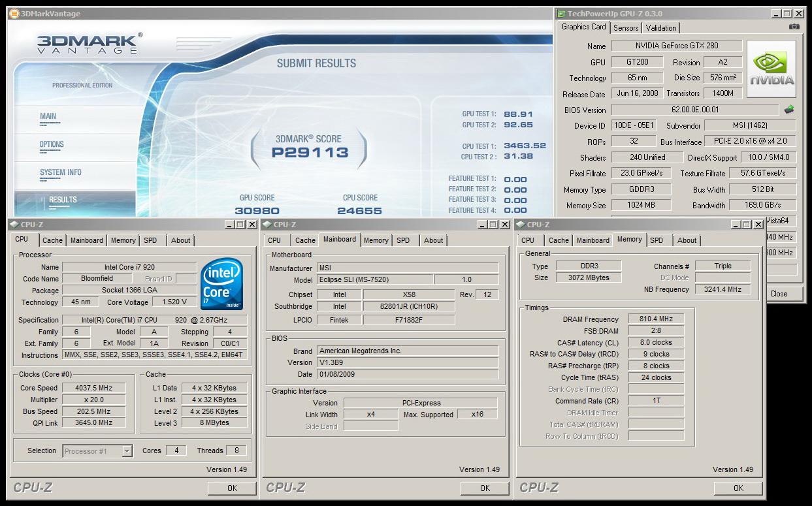
Task: Click the Close button in GPU-Z
Action: pos(779,294)
